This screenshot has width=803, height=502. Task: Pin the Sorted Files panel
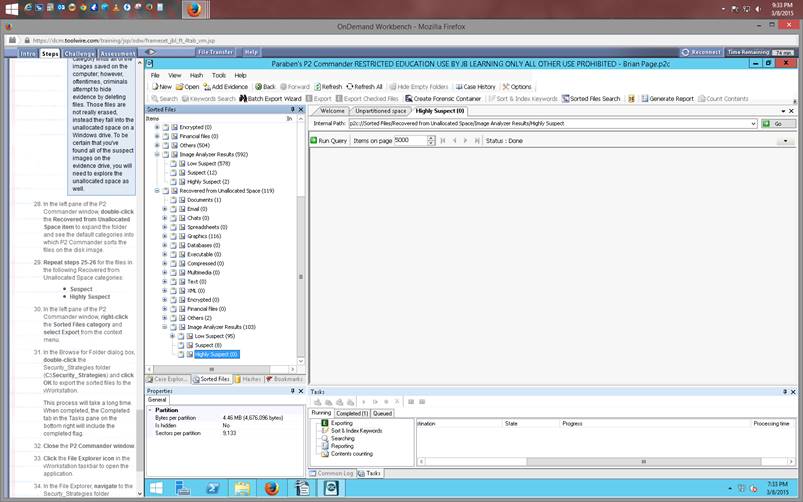[x=292, y=109]
